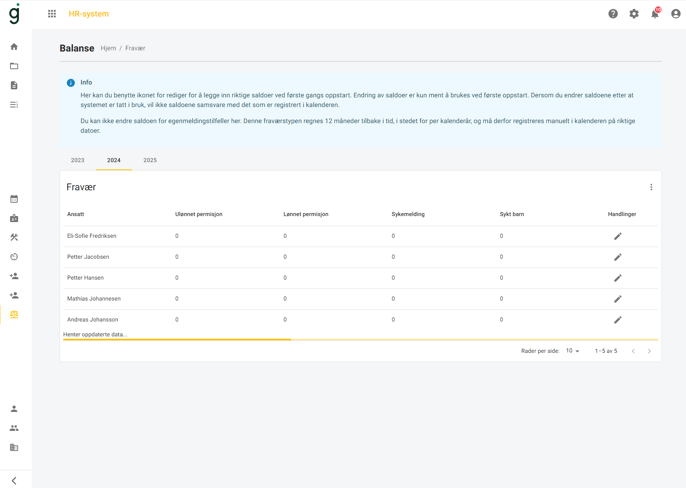Click the 'Henter oppdaterte data...' status text
686x488 pixels.
pos(95,334)
